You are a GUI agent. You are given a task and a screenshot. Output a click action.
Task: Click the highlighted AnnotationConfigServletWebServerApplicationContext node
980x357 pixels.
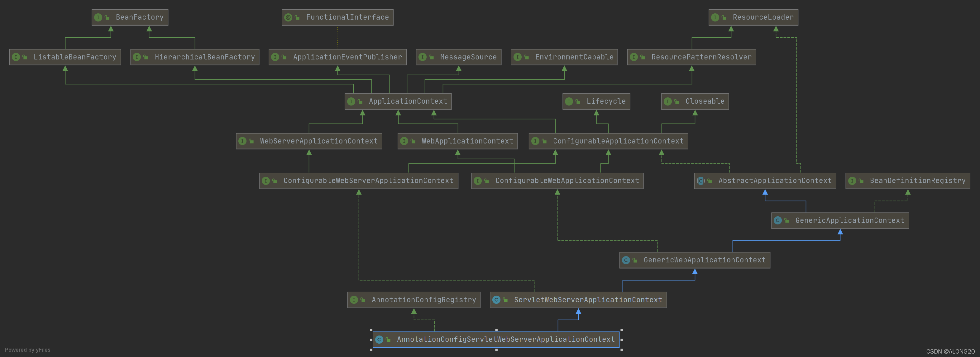tap(505, 340)
